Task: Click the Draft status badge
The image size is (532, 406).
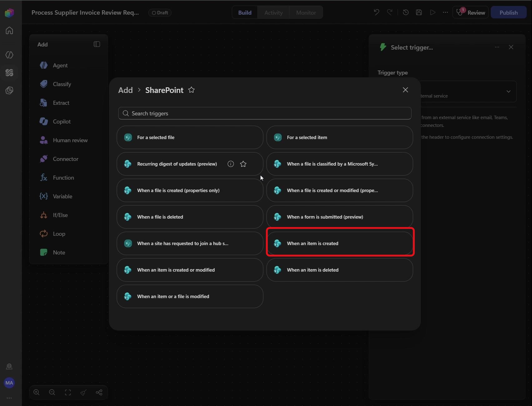Action: click(160, 13)
